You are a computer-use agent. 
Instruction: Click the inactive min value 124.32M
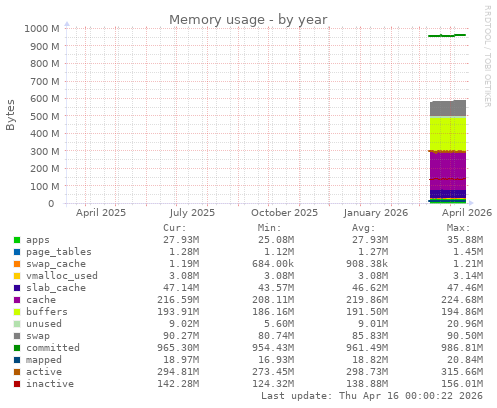273,384
